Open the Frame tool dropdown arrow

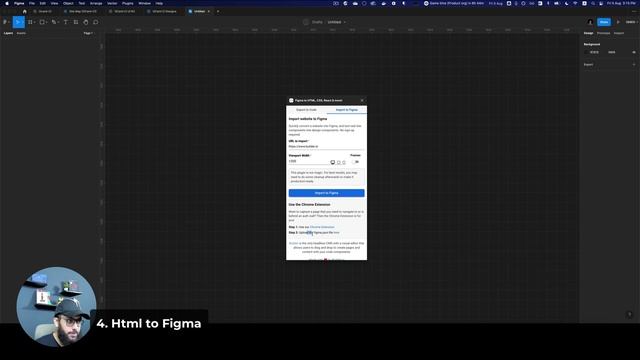(34, 22)
